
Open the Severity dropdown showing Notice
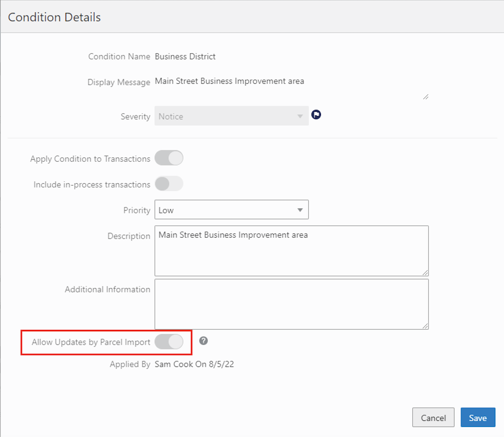pyautogui.click(x=231, y=116)
